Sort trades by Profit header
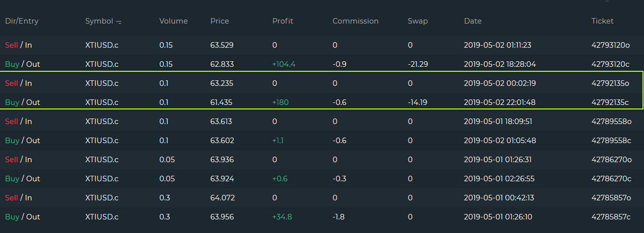 (282, 21)
